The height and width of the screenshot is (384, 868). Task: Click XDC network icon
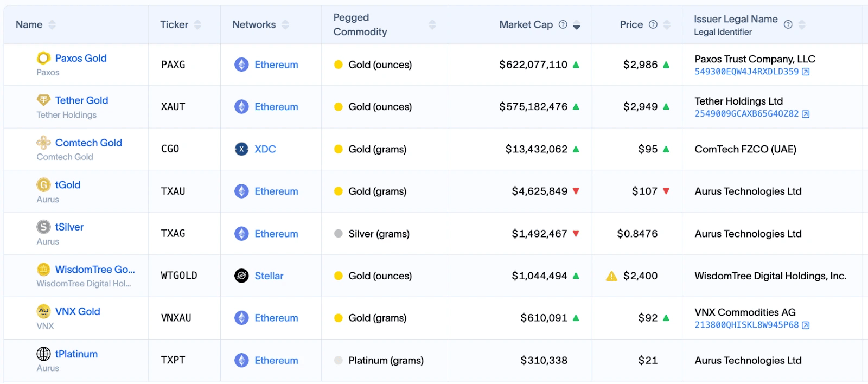tap(241, 149)
